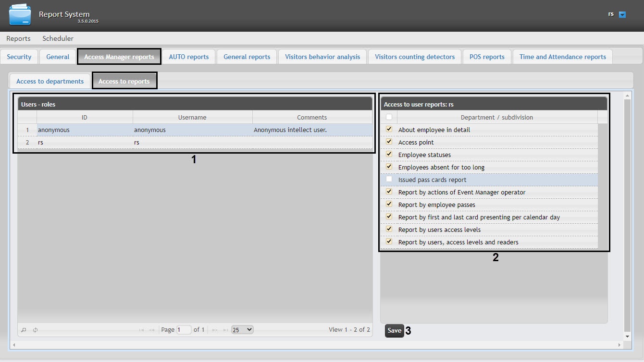Image resolution: width=644 pixels, height=362 pixels.
Task: Click the horizontal scrollbar left arrow
Action: 15,345
